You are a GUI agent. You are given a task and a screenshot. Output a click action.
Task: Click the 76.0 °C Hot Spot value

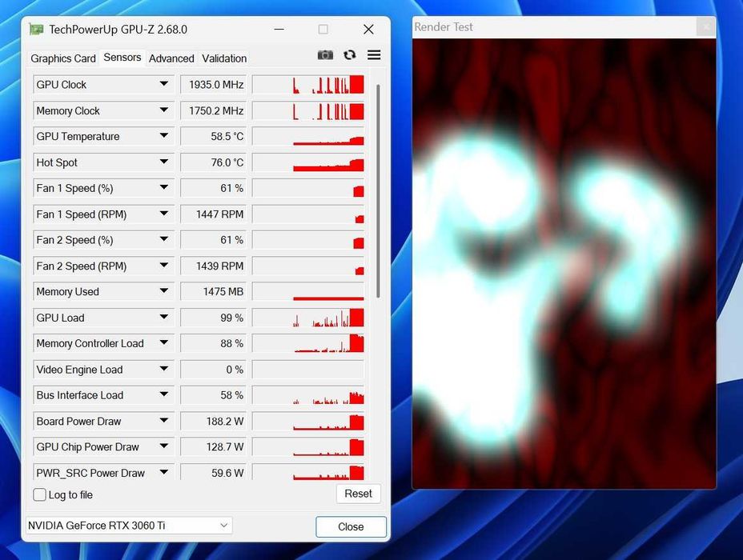point(213,162)
